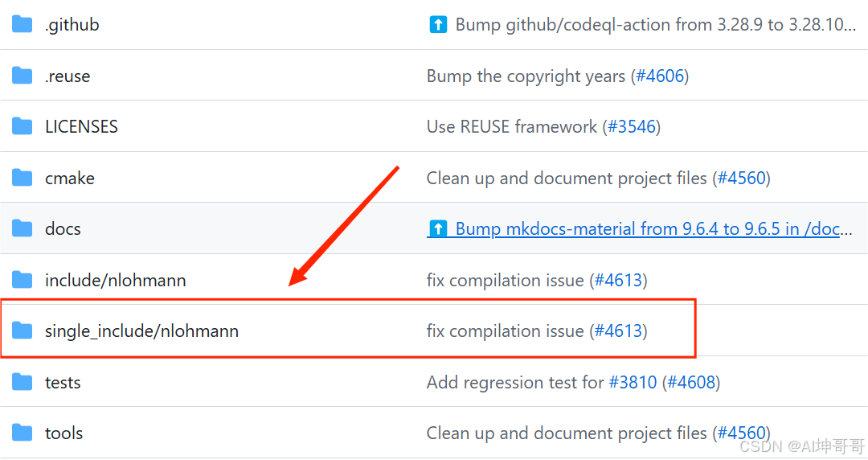Viewport: 868px width, 460px height.
Task: Click the .github folder icon
Action: coord(23,24)
